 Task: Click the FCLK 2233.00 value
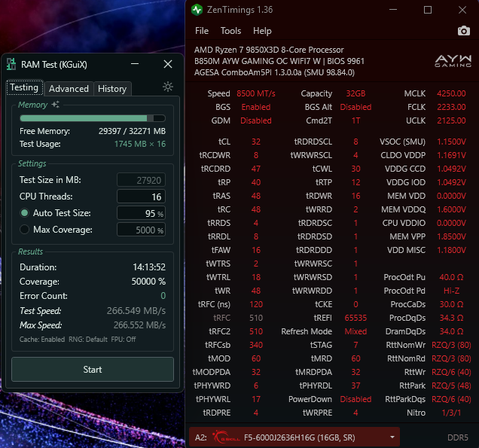pyautogui.click(x=451, y=107)
